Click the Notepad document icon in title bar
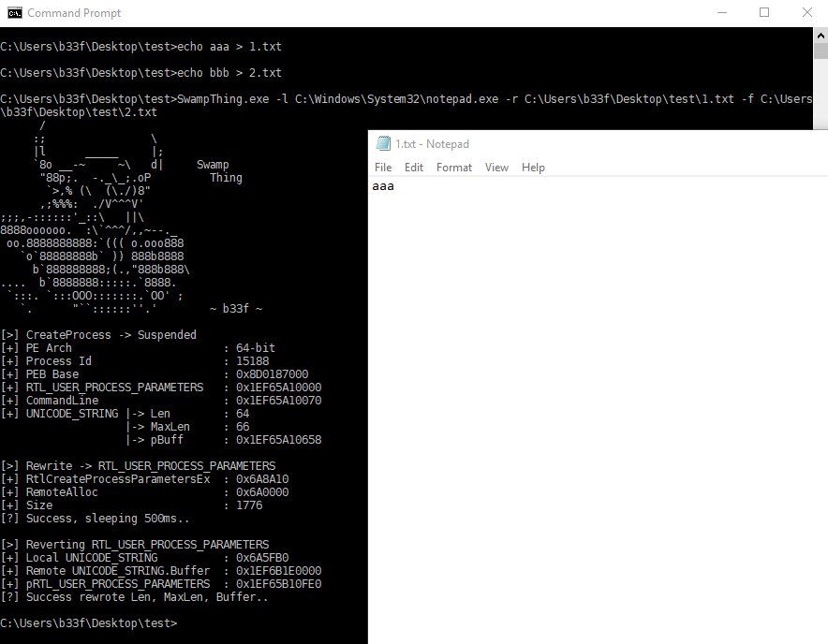This screenshot has width=828, height=644. (383, 143)
